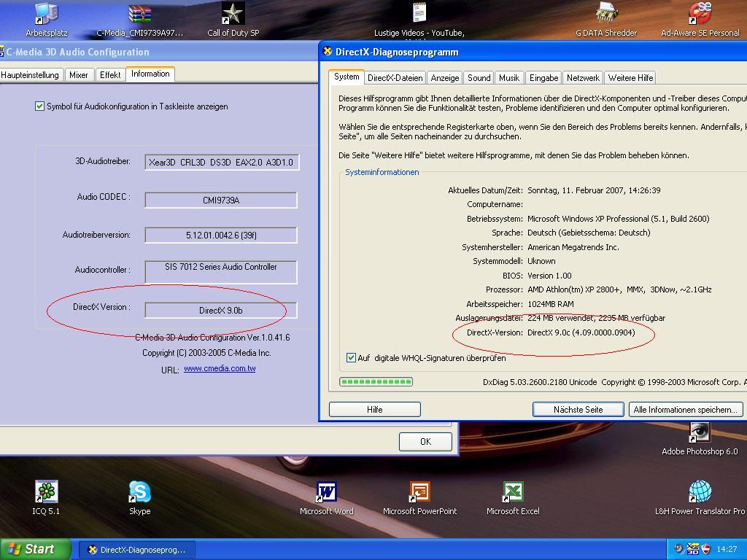This screenshot has width=747, height=560.
Task: Switch to the Netzwerk tab
Action: pyautogui.click(x=583, y=77)
